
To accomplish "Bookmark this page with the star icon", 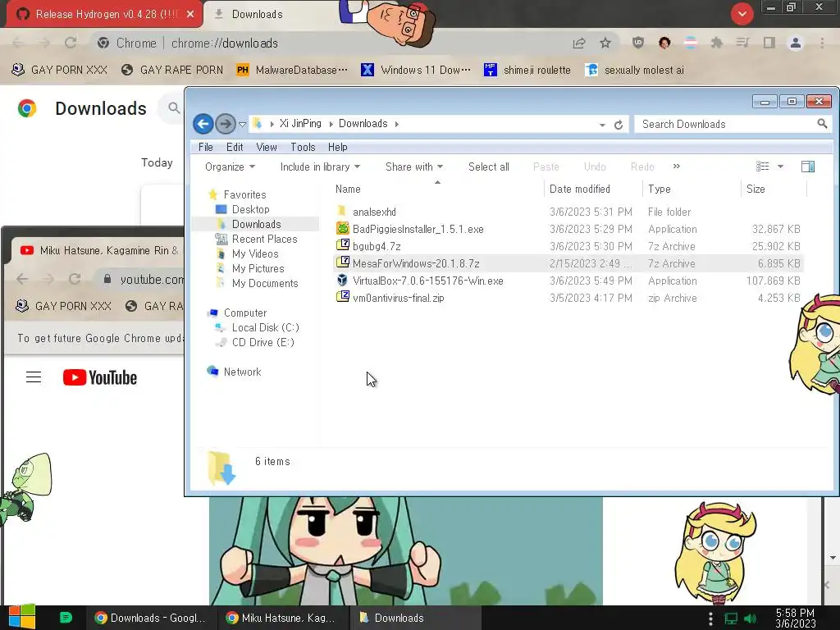I will point(605,43).
